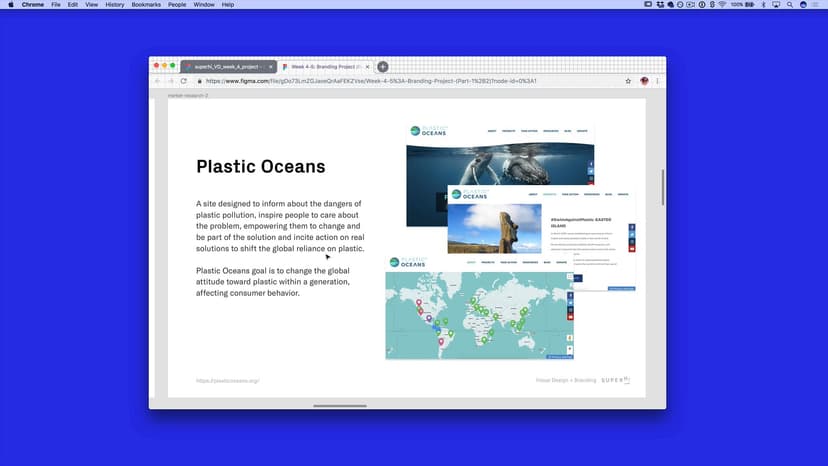Click the Bluetooth icon in the menu bar
The width and height of the screenshot is (828, 466).
pos(763,5)
